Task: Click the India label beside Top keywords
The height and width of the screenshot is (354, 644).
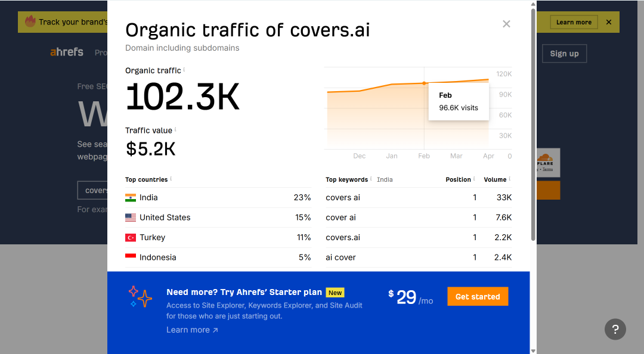Action: tap(385, 179)
